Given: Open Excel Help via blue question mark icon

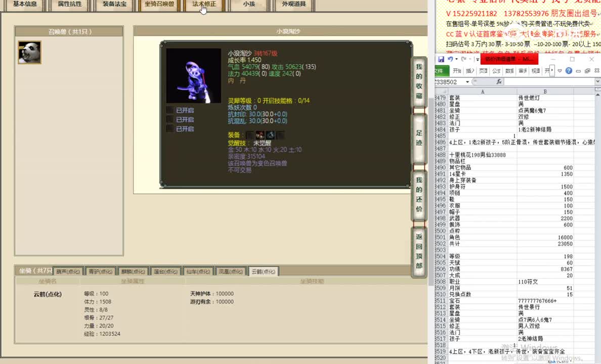Looking at the screenshot, I should point(569,70).
